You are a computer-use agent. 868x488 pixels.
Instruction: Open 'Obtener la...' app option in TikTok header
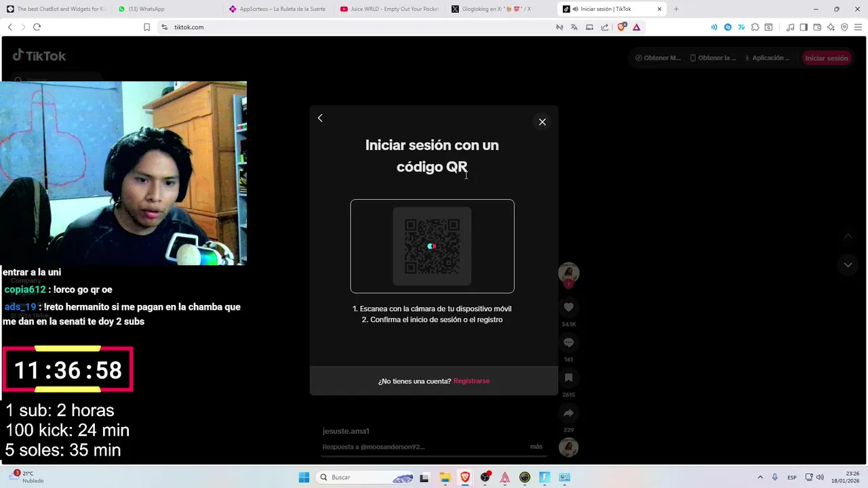713,58
